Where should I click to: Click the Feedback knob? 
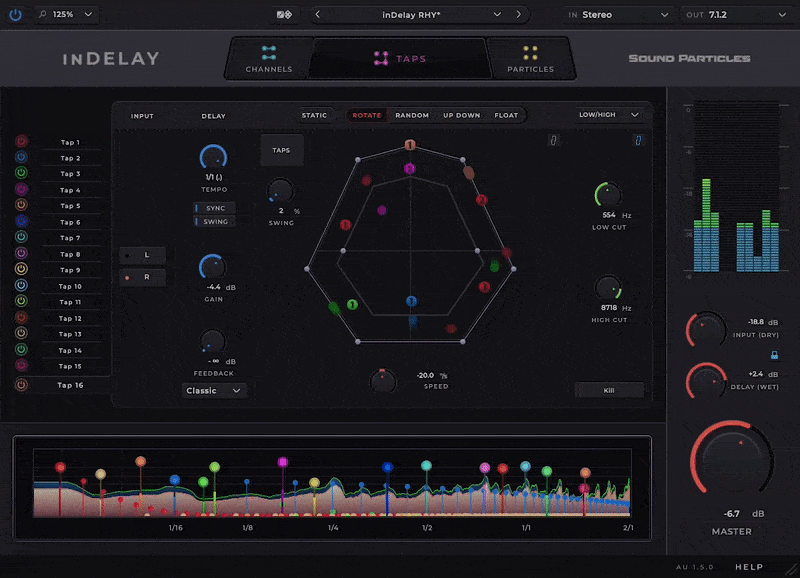click(213, 341)
